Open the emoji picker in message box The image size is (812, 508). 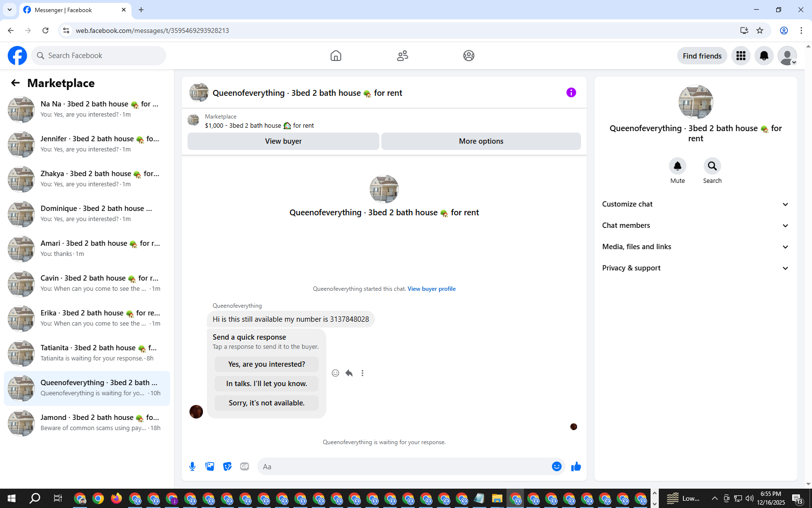click(557, 466)
